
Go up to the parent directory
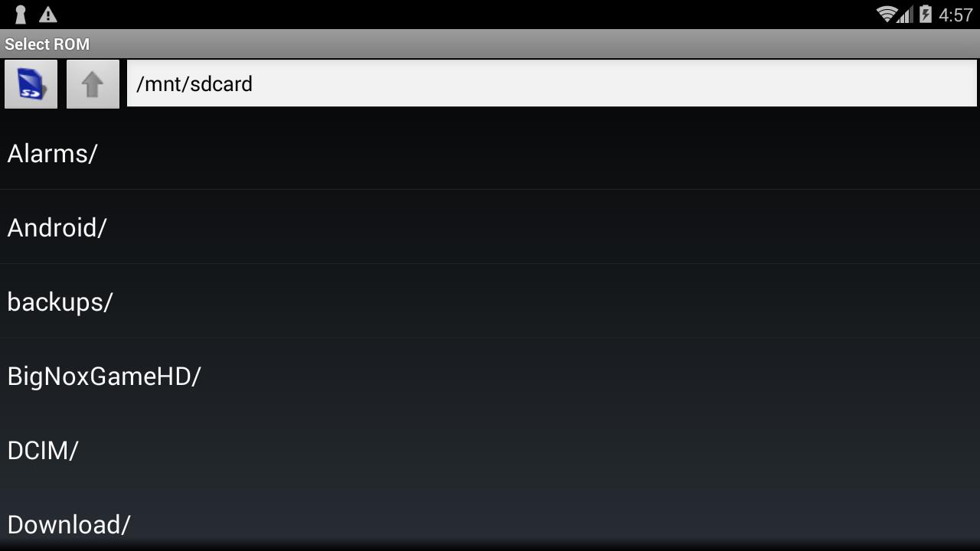pos(93,84)
